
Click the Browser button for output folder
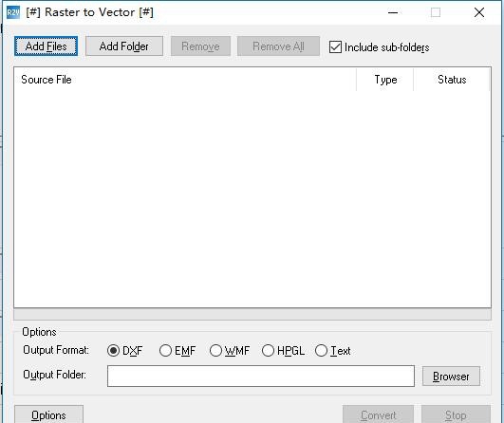451,377
